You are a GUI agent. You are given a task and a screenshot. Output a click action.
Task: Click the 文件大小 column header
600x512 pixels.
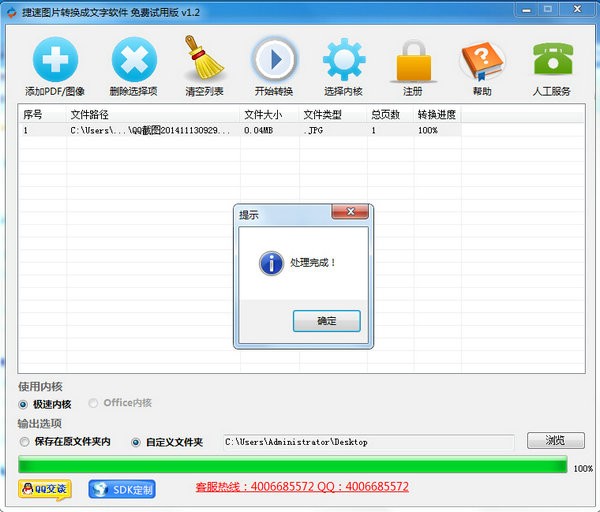[x=270, y=114]
